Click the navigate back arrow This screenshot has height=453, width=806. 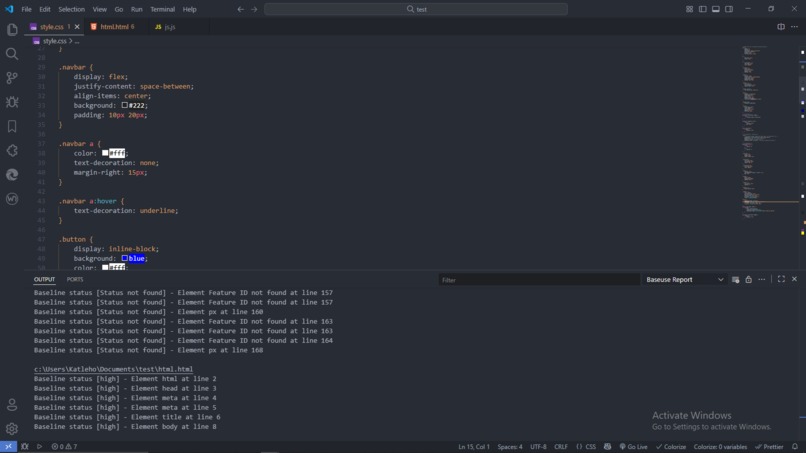point(241,9)
